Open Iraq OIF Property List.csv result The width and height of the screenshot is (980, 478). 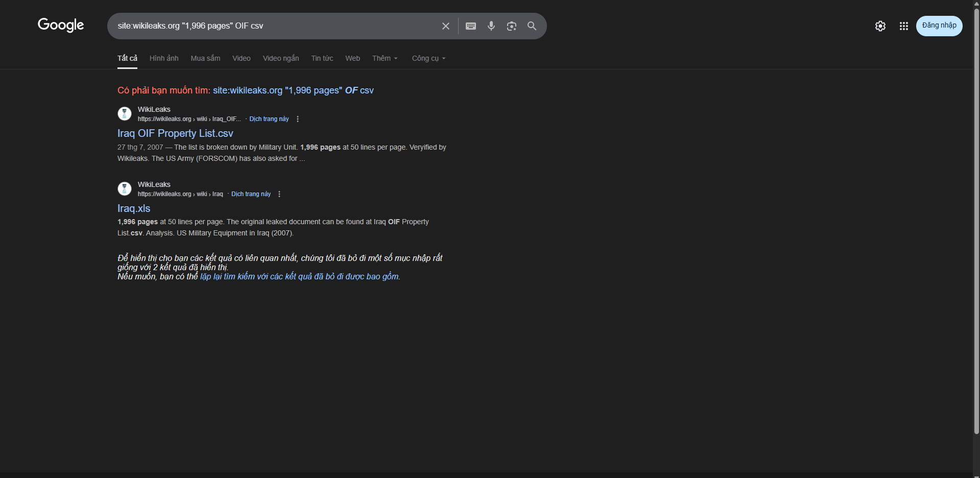point(175,133)
